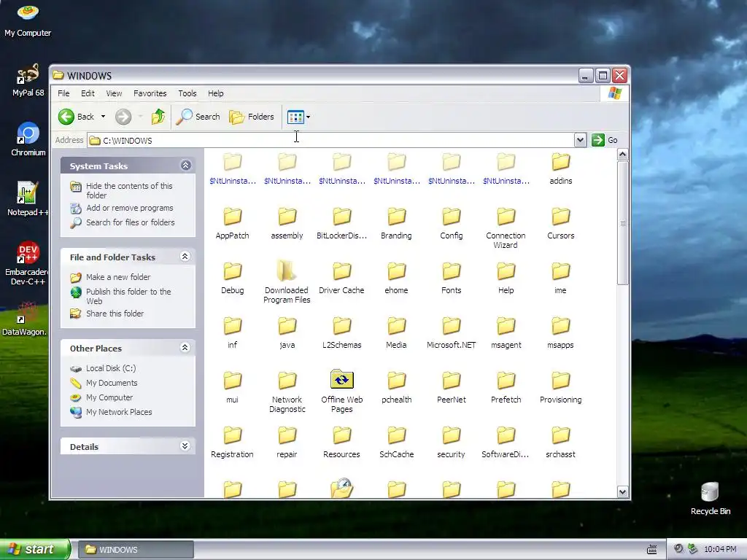
Task: Click Share this folder link
Action: point(115,314)
